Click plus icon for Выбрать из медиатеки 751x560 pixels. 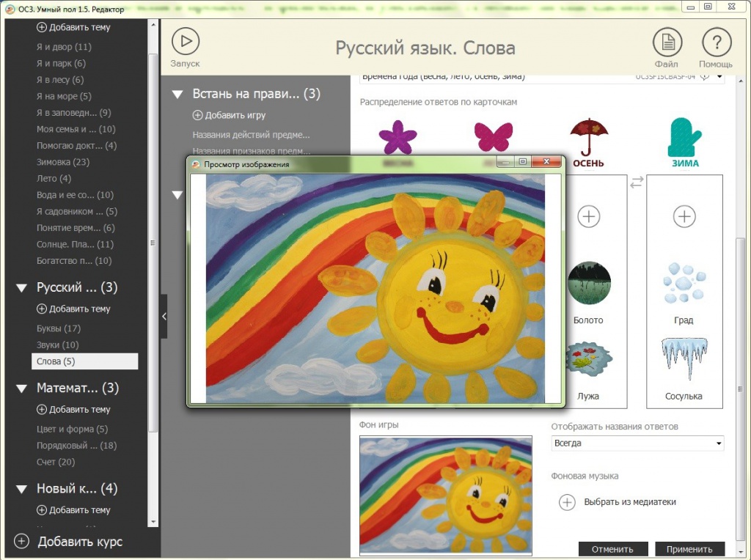567,502
